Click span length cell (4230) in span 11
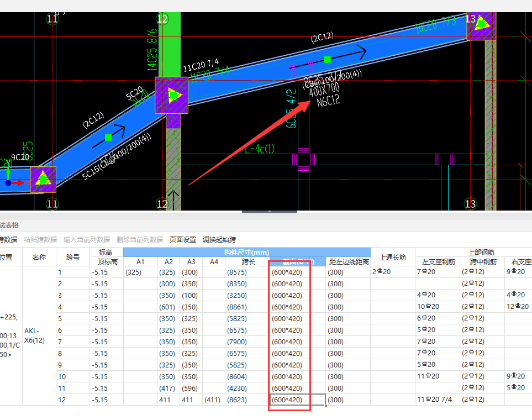532x420 pixels. [x=247, y=388]
